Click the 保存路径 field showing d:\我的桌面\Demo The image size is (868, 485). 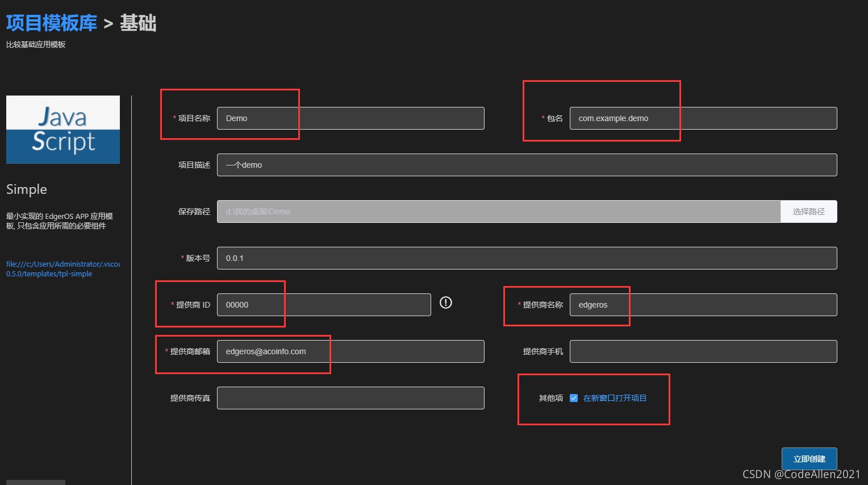pyautogui.click(x=499, y=212)
